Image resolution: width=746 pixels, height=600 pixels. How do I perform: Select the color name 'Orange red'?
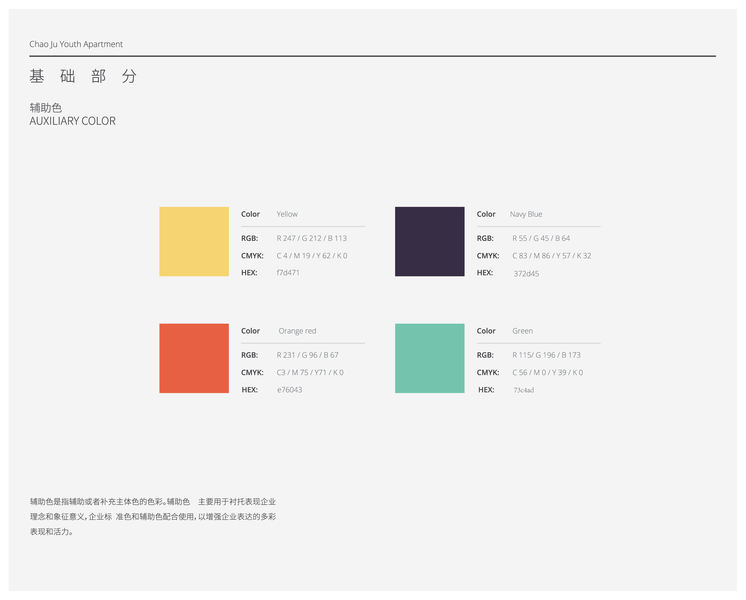click(297, 331)
